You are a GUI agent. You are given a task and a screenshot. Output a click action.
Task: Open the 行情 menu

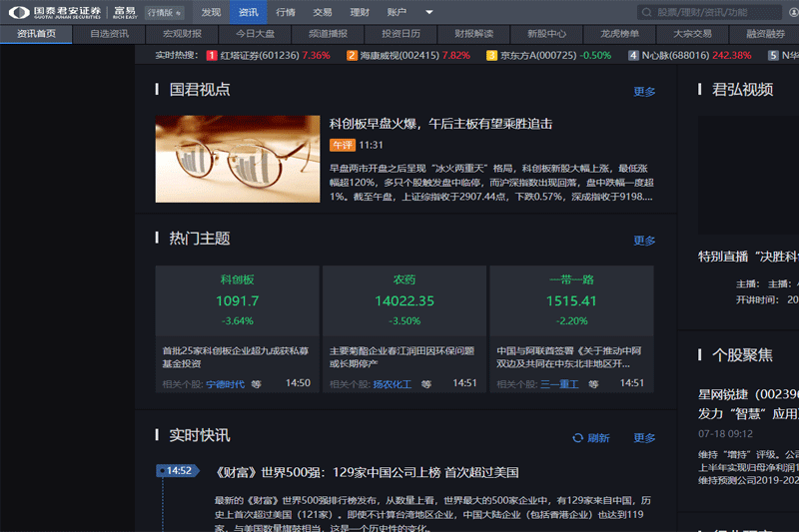(286, 12)
